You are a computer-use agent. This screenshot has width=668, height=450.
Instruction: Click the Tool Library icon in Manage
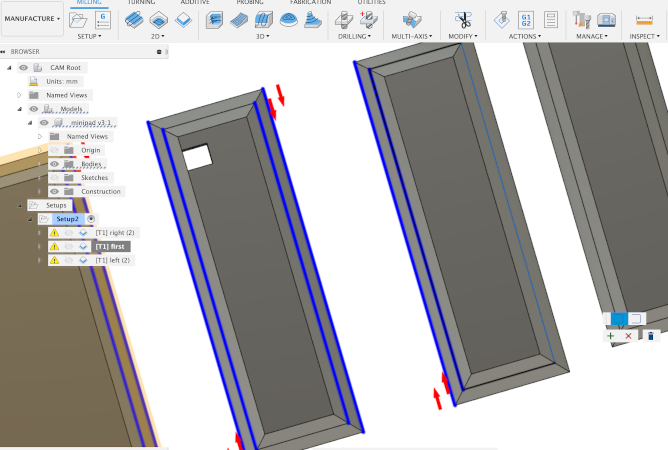coord(584,19)
